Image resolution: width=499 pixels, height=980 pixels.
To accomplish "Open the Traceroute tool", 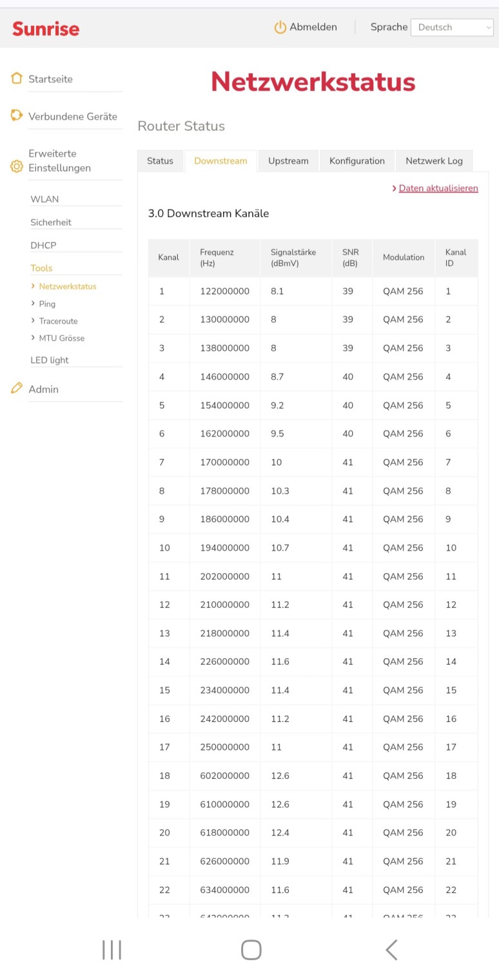I will coord(58,320).
